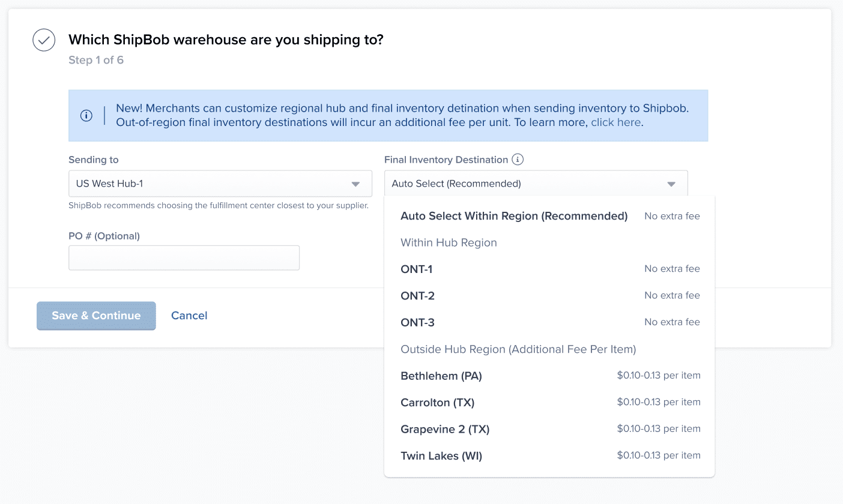Open the "click here" learn more link
Screen dimensions: 843x504
616,122
